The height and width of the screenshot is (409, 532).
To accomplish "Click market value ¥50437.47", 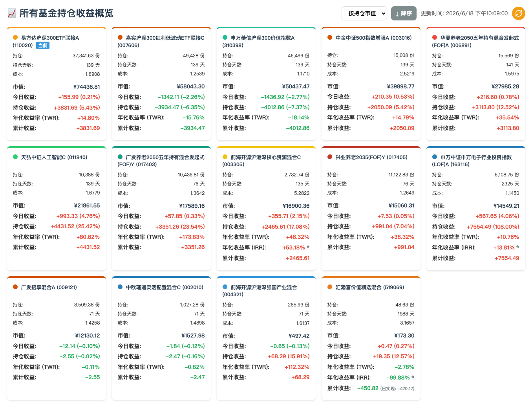I will pos(296,86).
